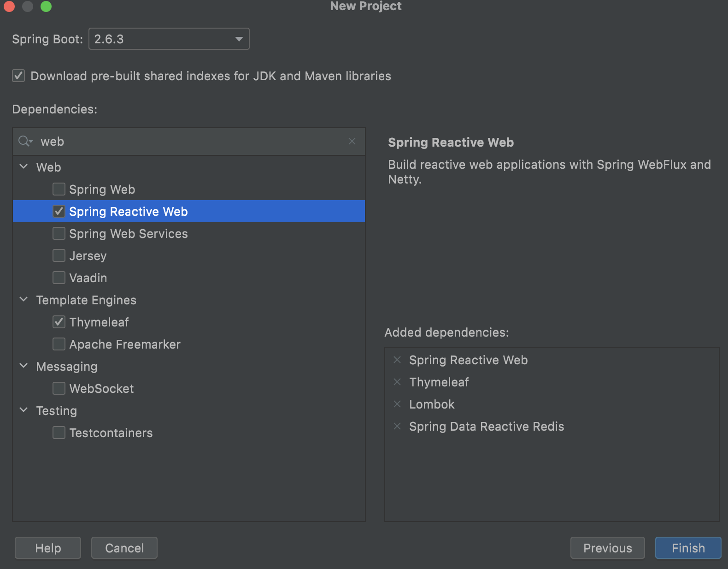This screenshot has width=728, height=569.
Task: Select the Spring Web row label
Action: point(102,190)
